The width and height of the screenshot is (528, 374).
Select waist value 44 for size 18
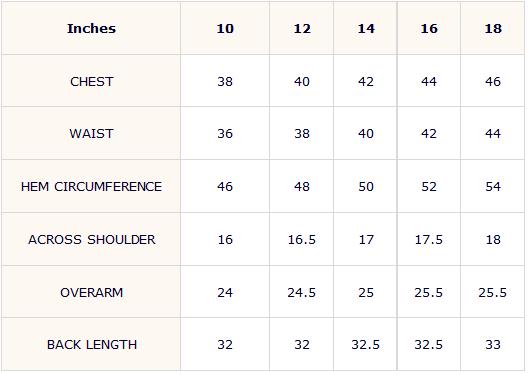[493, 134]
